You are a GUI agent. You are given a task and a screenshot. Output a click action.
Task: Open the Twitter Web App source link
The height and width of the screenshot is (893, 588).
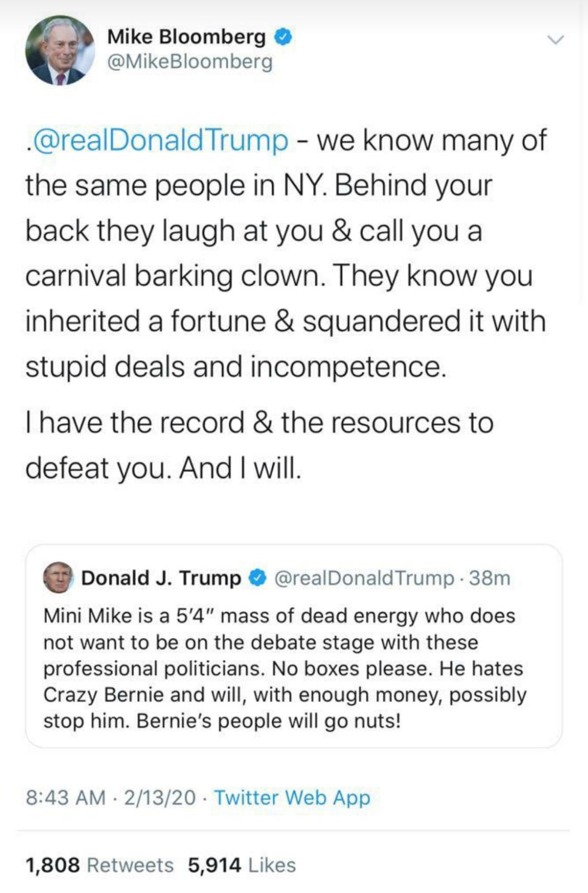pos(292,797)
